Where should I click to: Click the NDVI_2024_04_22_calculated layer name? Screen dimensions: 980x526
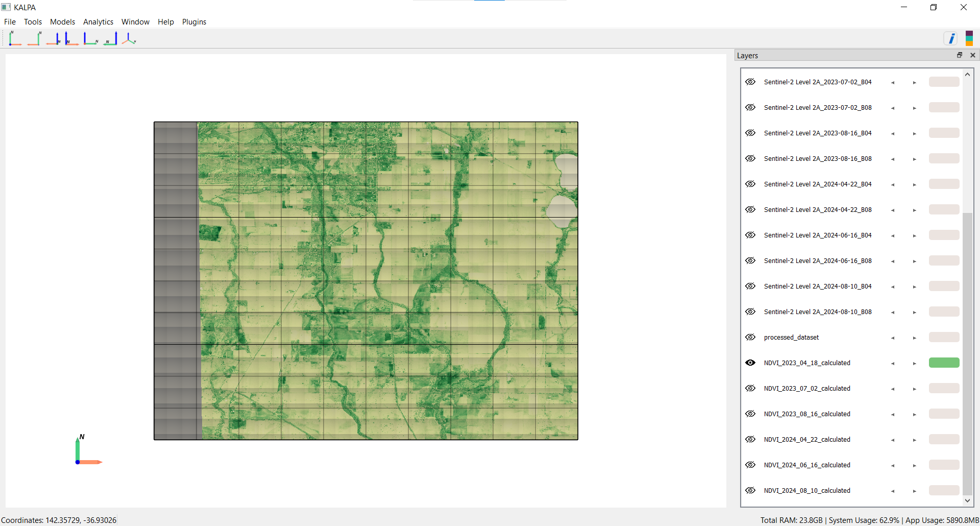coord(807,440)
